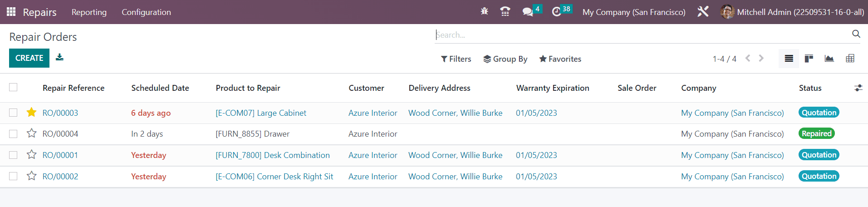This screenshot has width=868, height=207.
Task: Open the Configuration menu
Action: click(146, 12)
